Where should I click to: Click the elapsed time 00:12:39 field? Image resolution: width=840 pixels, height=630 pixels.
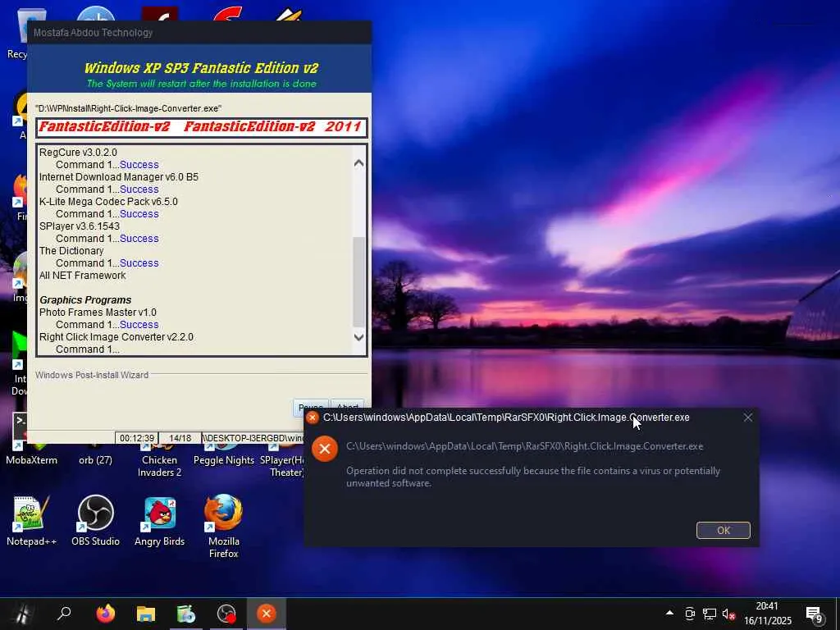(x=137, y=438)
